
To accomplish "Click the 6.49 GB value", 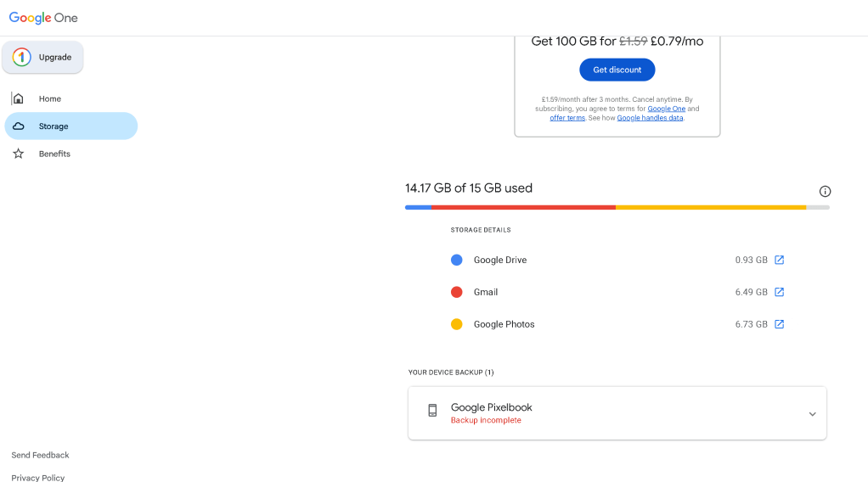I will tap(751, 292).
